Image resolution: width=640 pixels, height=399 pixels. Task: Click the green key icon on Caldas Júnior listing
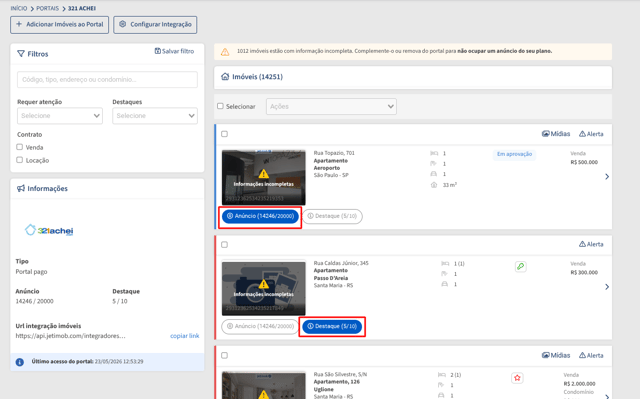520,266
